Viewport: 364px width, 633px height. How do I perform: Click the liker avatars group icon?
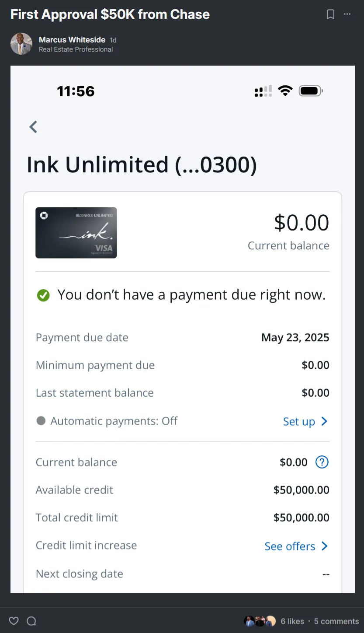(x=260, y=621)
